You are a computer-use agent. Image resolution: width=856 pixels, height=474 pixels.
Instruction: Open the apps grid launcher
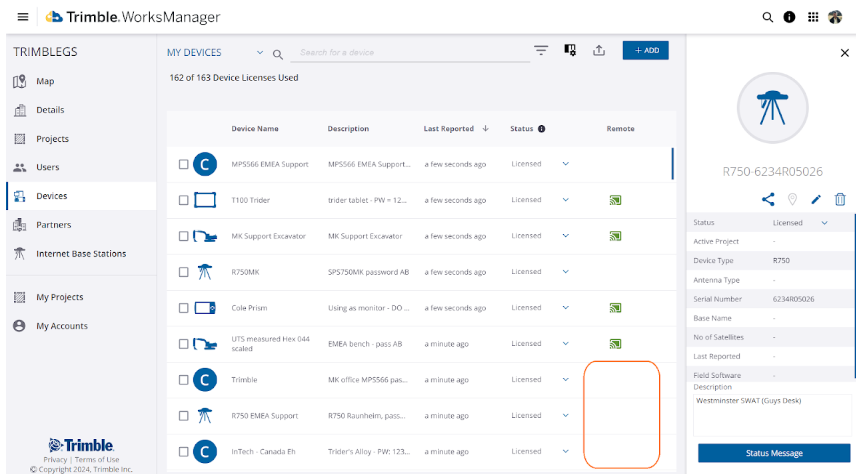(813, 17)
